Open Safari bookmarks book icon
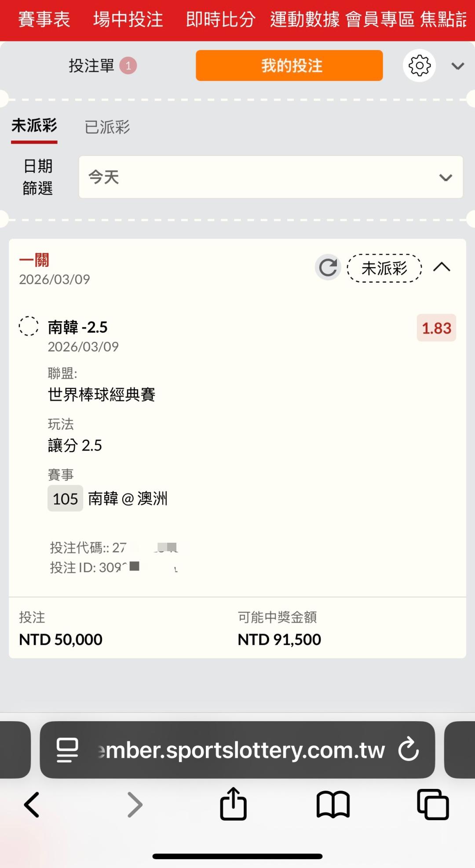Image resolution: width=475 pixels, height=868 pixels. pos(333,804)
